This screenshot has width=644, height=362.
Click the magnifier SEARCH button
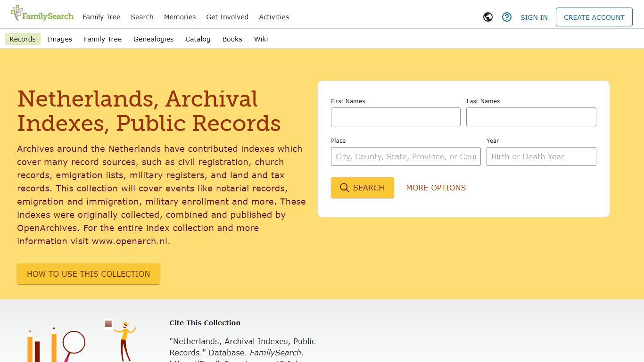click(x=362, y=188)
